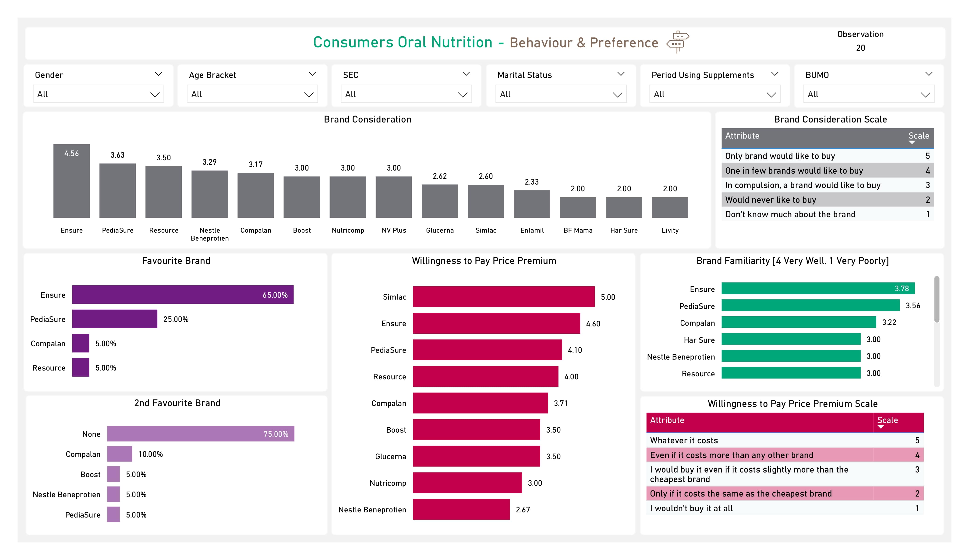Click the signpost icon beside the title
Image resolution: width=969 pixels, height=560 pixels.
click(678, 42)
